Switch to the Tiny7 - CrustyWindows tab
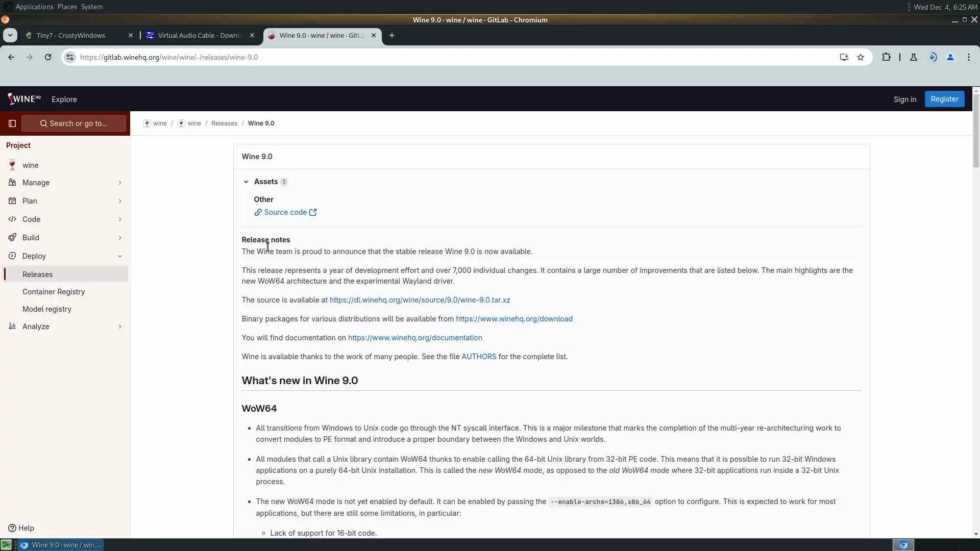The image size is (980, 551). coord(71,35)
